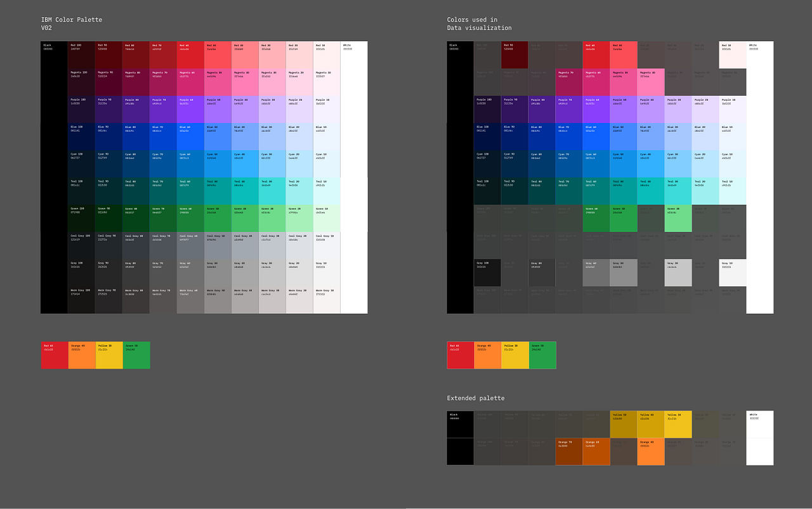This screenshot has height=509, width=812.
Task: Click the Extended palette heading
Action: tap(475, 397)
